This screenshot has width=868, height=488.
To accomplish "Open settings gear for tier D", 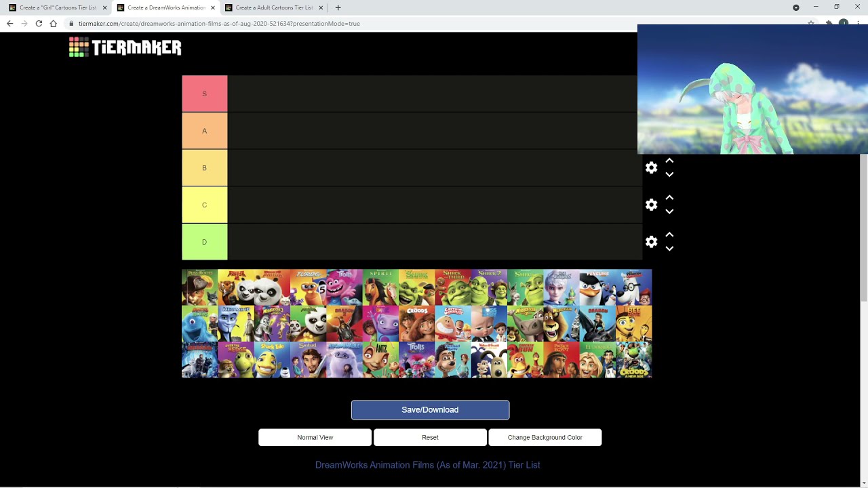I will point(651,242).
